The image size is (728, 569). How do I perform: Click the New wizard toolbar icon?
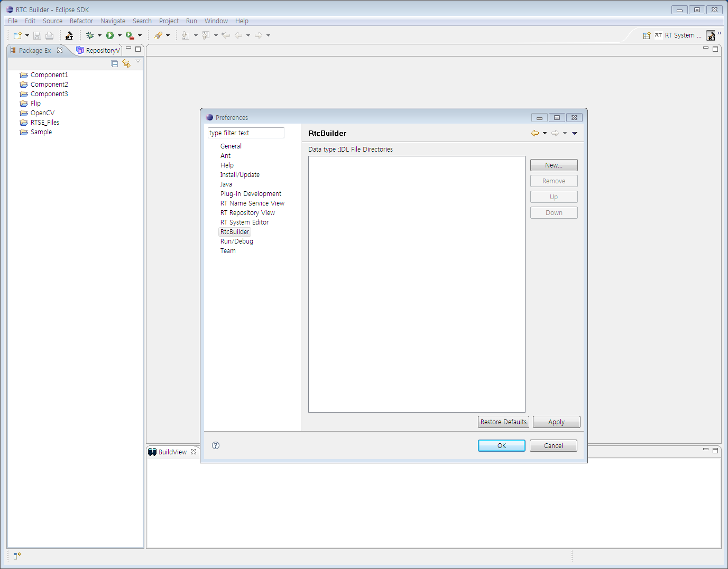[x=17, y=35]
